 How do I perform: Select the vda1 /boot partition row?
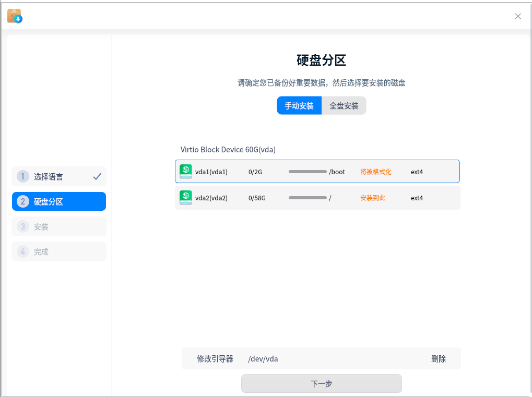click(x=317, y=172)
